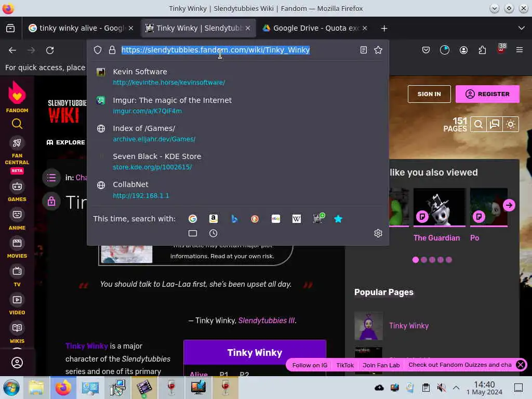The image size is (532, 399).
Task: Save page to Pocket
Action: click(426, 50)
